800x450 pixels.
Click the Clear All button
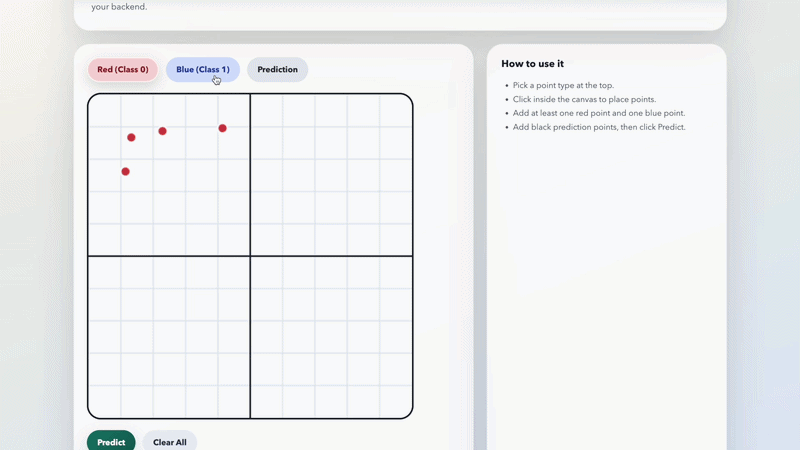point(169,441)
